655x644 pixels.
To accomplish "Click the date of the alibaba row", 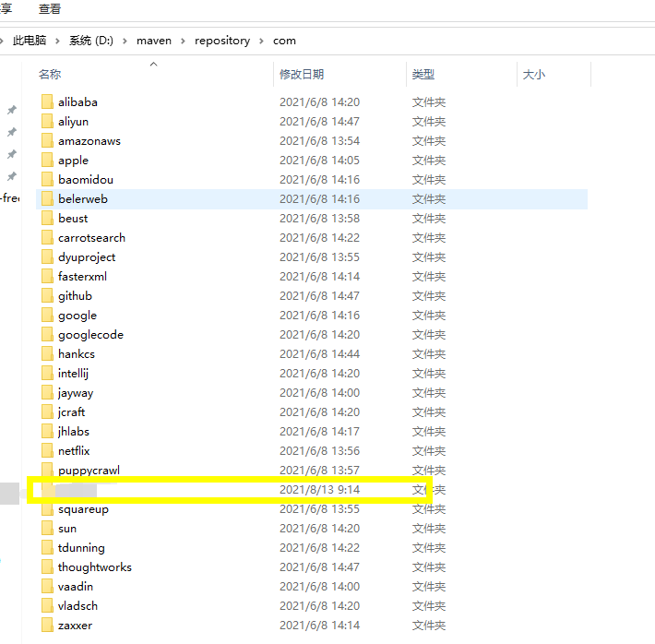I will click(319, 102).
